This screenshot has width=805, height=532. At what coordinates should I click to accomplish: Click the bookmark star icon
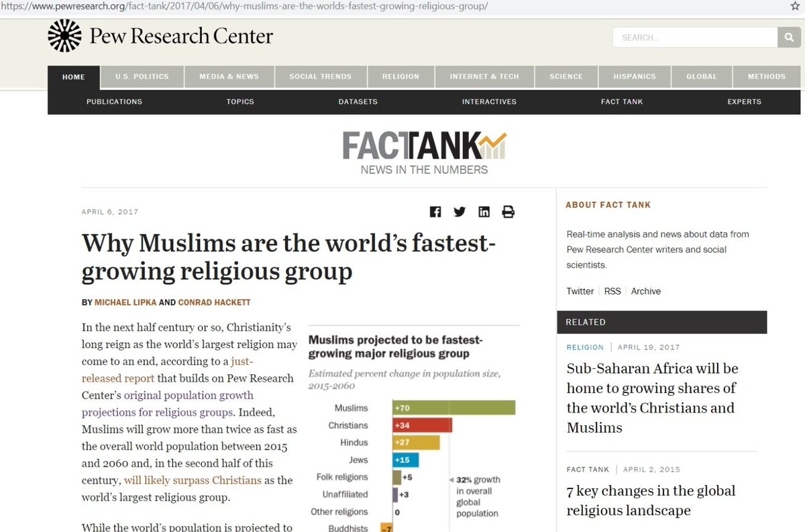coord(795,6)
